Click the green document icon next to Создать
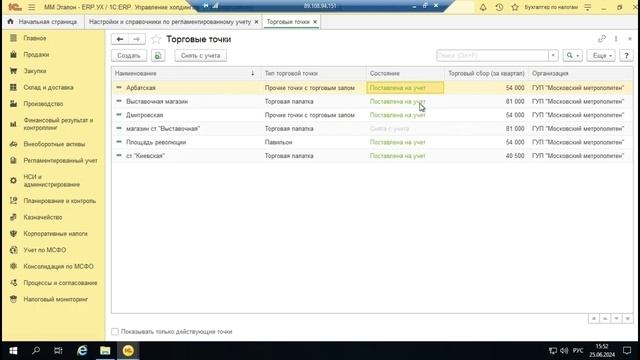 tap(158, 56)
